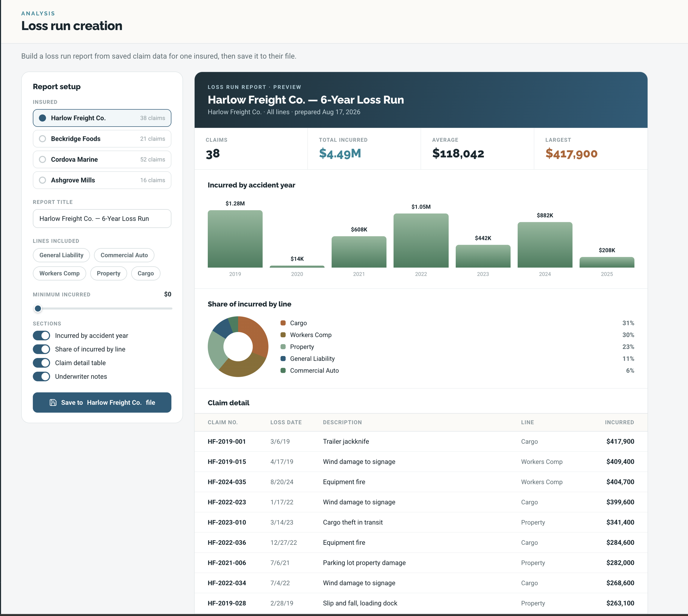
Task: Turn off the Claim detail table switch
Action: pos(41,363)
